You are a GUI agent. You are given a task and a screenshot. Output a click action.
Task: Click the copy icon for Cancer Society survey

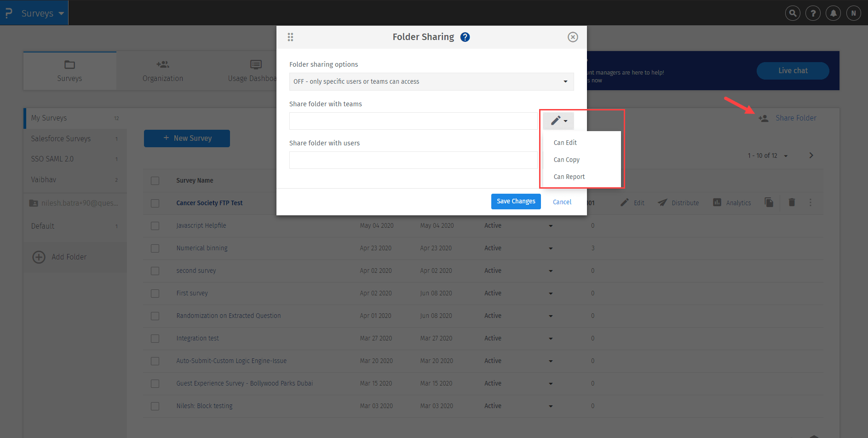(769, 202)
